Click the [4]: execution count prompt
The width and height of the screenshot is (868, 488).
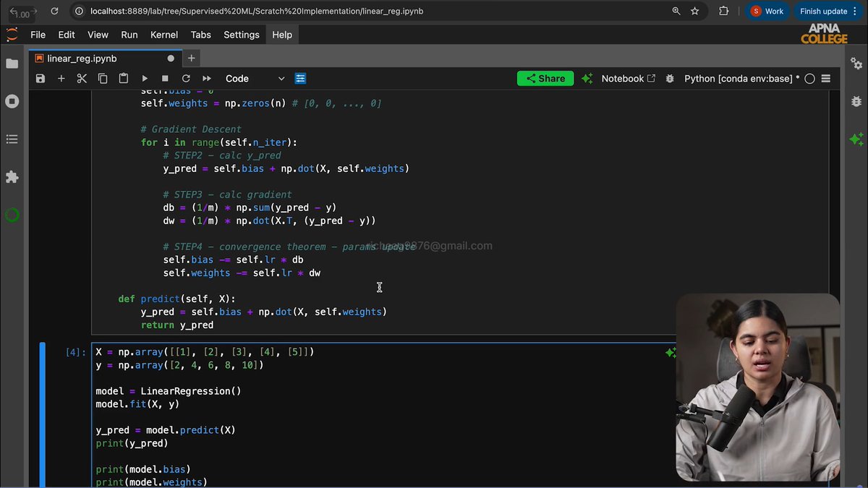76,353
